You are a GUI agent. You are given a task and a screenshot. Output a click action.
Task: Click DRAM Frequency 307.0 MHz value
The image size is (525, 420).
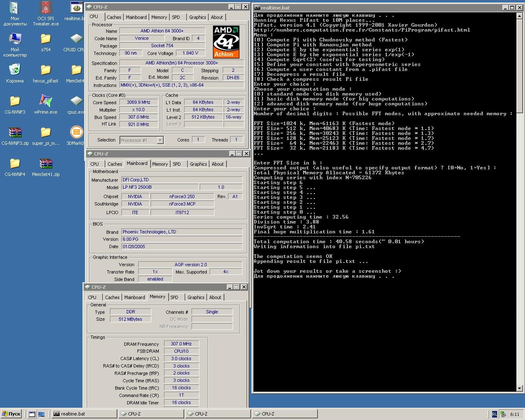[181, 344]
